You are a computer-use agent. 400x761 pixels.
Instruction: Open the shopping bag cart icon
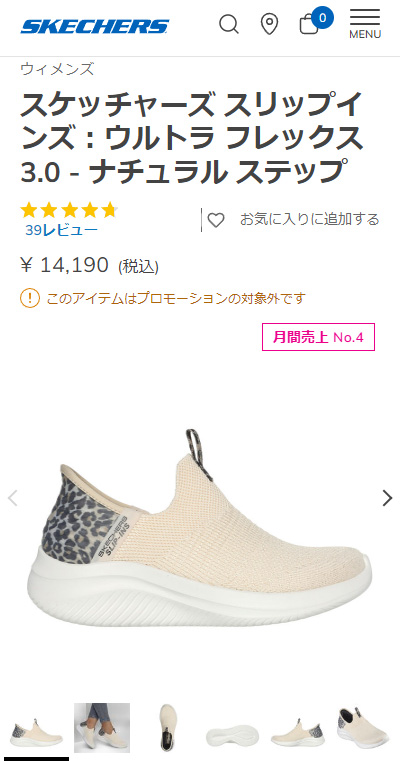tap(309, 25)
